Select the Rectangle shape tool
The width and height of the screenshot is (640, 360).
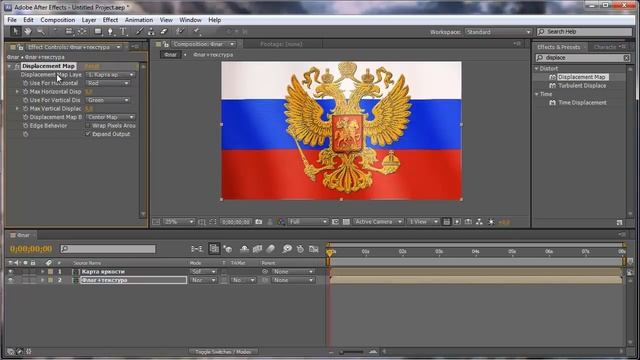(x=98, y=31)
